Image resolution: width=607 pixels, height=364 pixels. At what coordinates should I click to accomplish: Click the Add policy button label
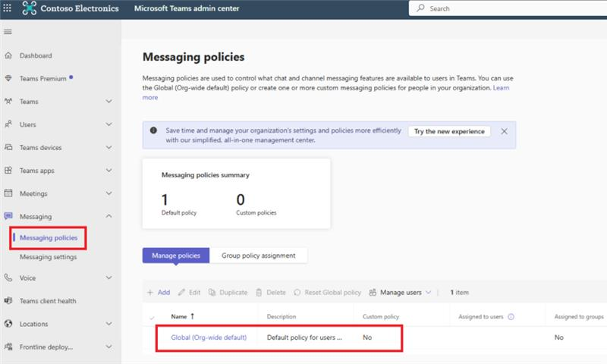pyautogui.click(x=164, y=293)
